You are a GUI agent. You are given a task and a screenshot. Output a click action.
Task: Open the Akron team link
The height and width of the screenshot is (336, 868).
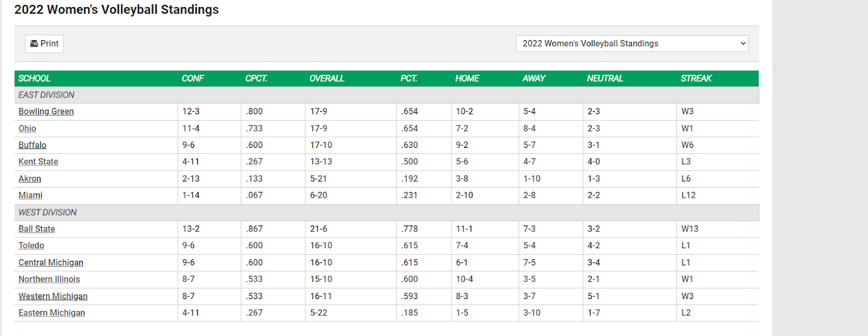pos(30,178)
